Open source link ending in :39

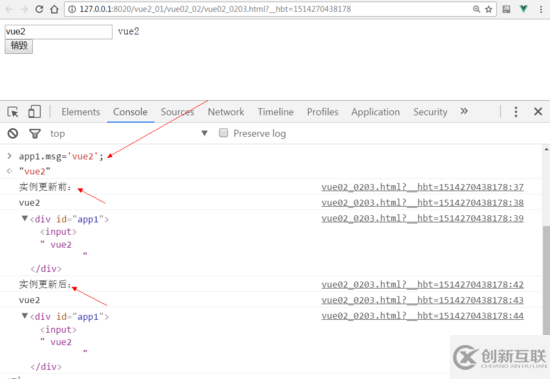coord(422,218)
